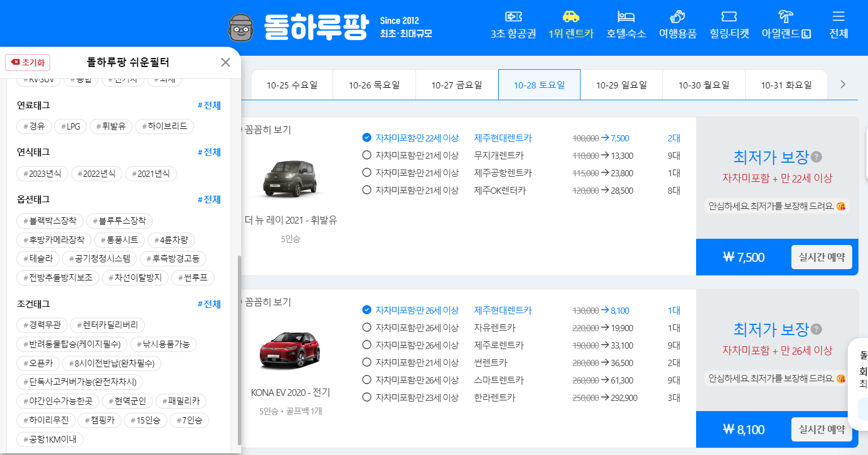
Task: Filter by the #휘발유 fuel tag
Action: [x=111, y=126]
